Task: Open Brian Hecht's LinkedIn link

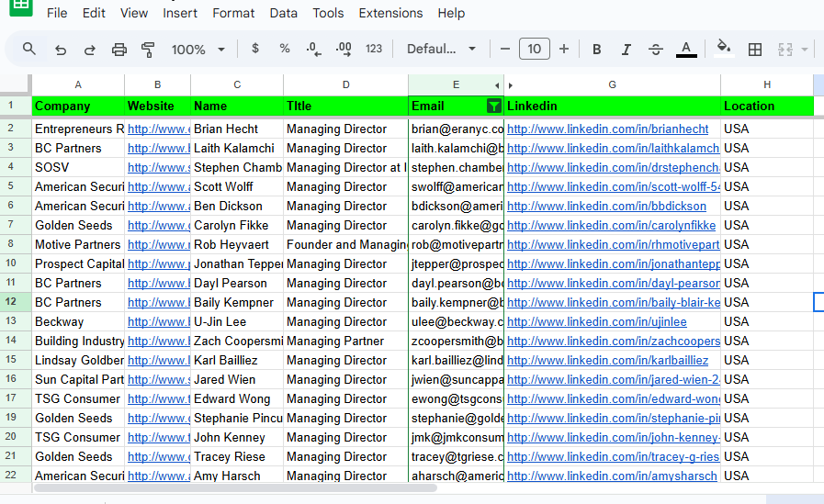Action: [607, 129]
